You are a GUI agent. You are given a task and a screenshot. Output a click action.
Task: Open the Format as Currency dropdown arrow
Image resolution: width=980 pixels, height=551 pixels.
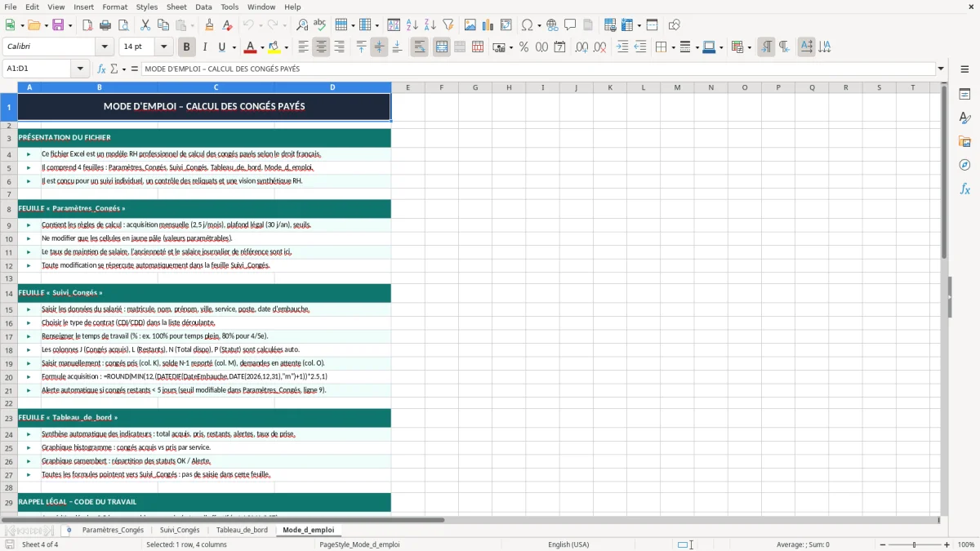tap(510, 47)
